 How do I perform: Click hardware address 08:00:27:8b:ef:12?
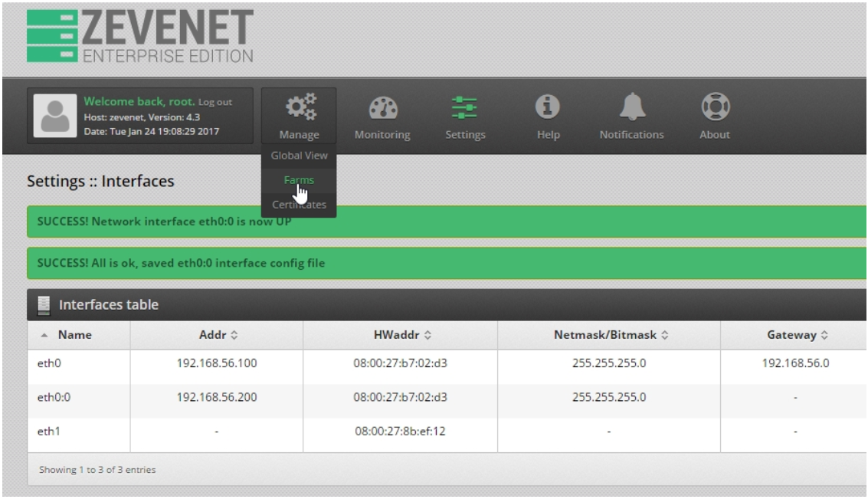coord(400,432)
